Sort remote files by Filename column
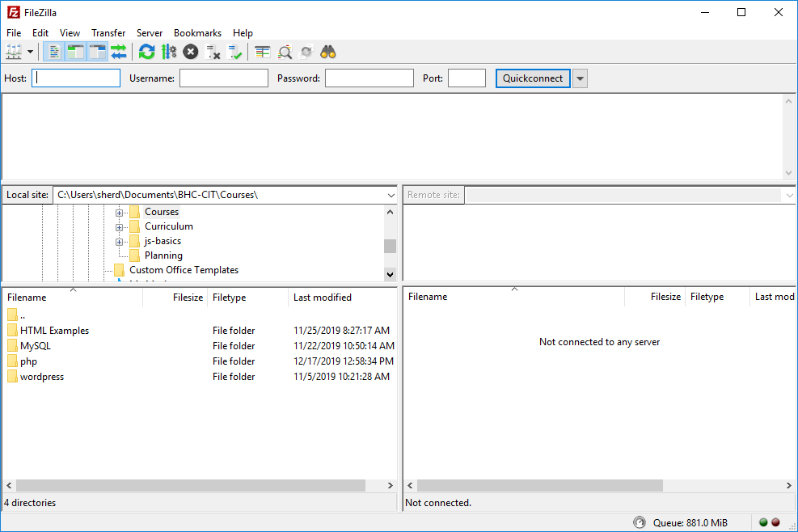Image resolution: width=798 pixels, height=532 pixels. pyautogui.click(x=514, y=297)
